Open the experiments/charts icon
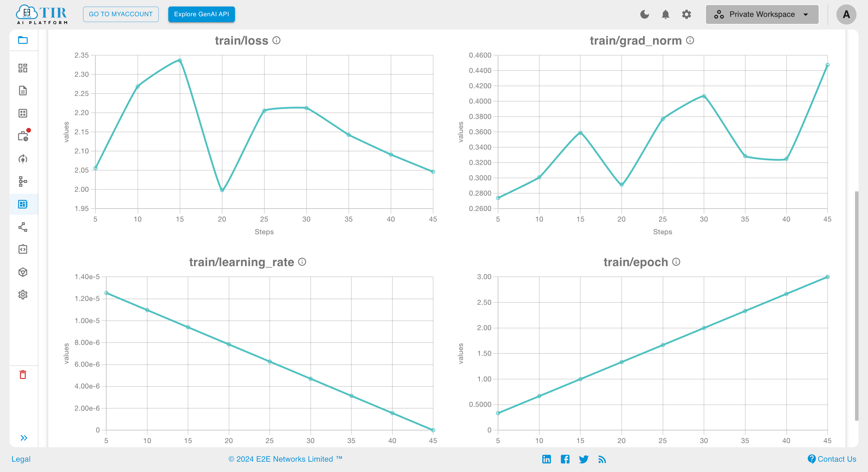This screenshot has width=868, height=472. 23,204
